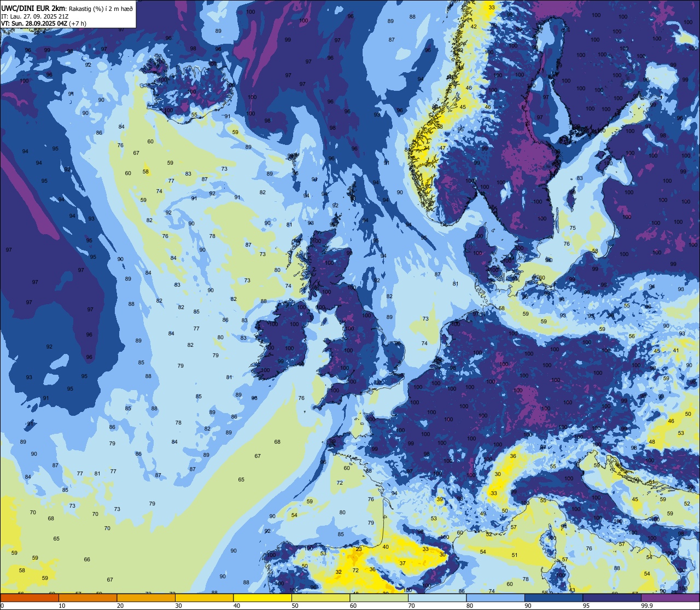Select the 10–20% orange legend swatch
The height and width of the screenshot is (610, 700).
click(x=87, y=597)
